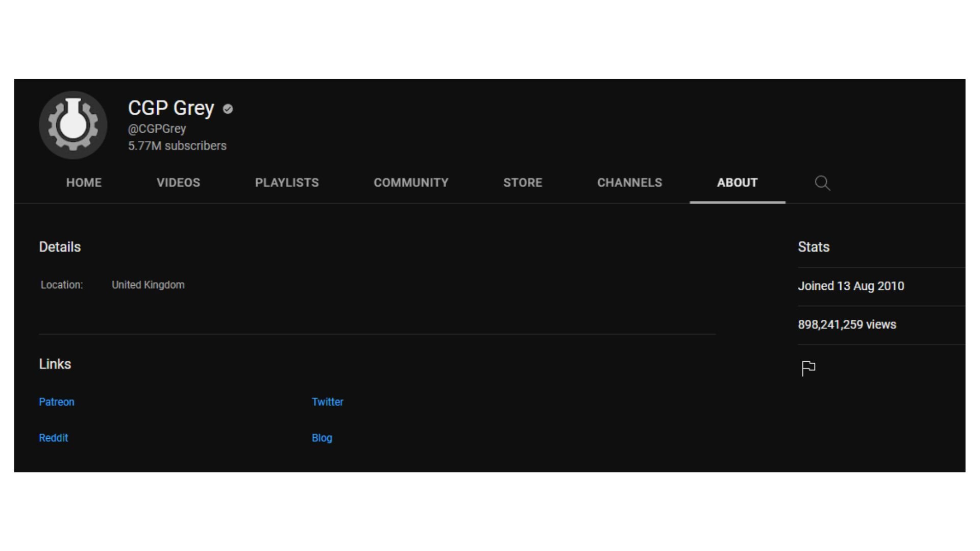Switch to the Videos tab
980x551 pixels.
178,183
